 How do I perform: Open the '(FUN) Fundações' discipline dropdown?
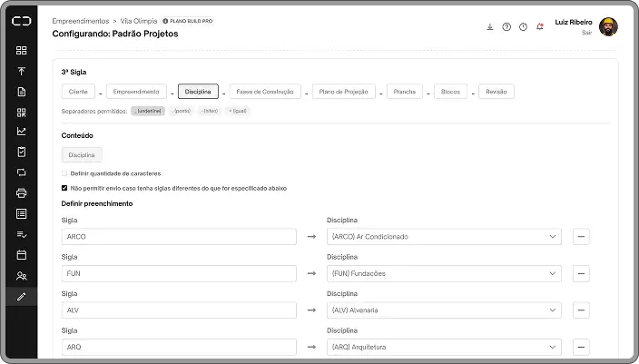(444, 273)
